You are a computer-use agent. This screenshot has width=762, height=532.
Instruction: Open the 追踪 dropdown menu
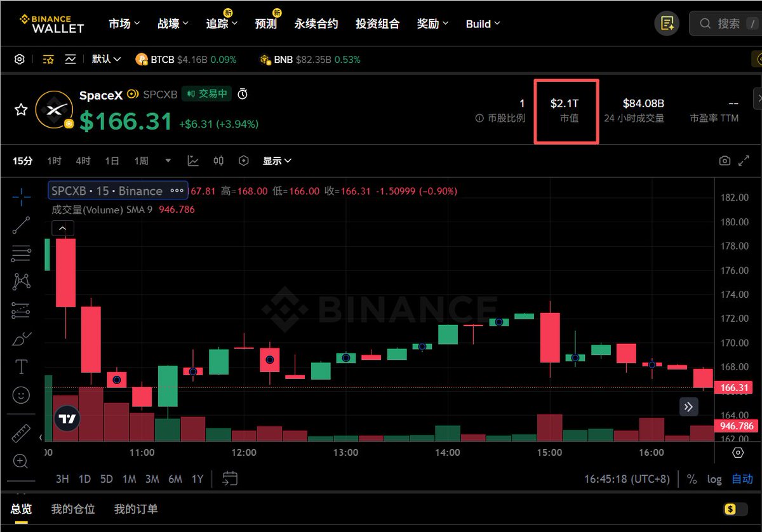222,23
